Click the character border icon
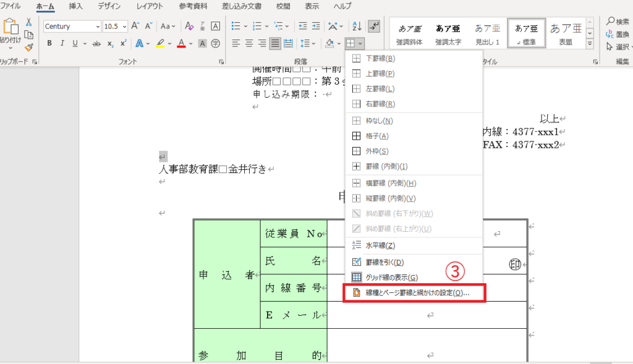The width and height of the screenshot is (633, 364). click(x=216, y=26)
